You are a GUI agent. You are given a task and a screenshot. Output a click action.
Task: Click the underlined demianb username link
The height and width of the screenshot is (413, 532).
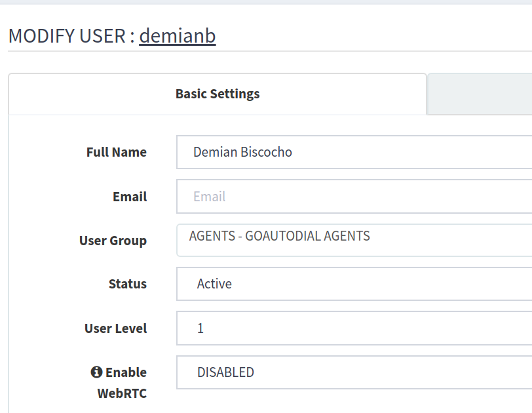pos(178,35)
